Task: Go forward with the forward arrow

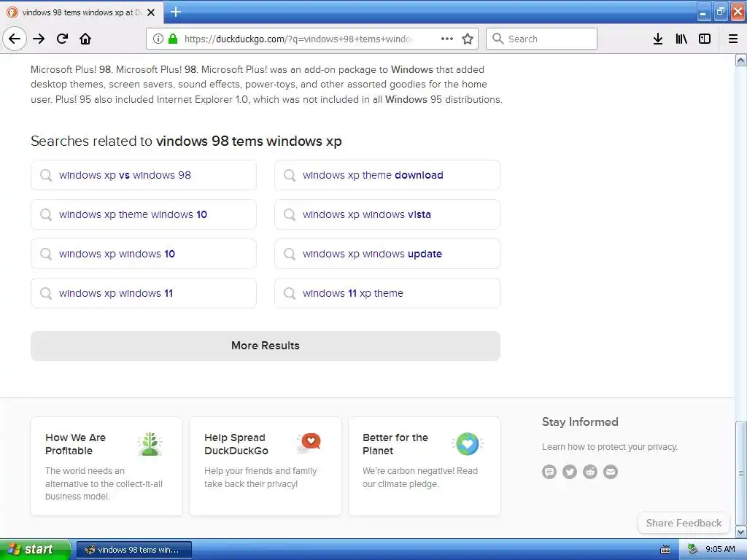Action: tap(39, 39)
